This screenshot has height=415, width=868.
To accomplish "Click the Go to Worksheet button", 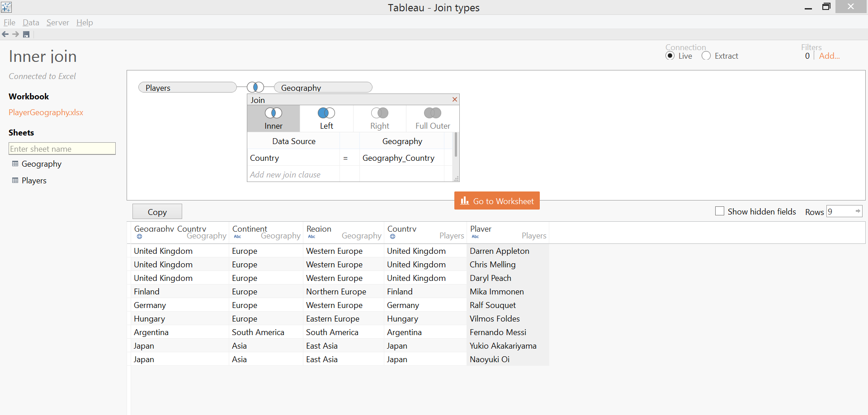I will [x=497, y=201].
